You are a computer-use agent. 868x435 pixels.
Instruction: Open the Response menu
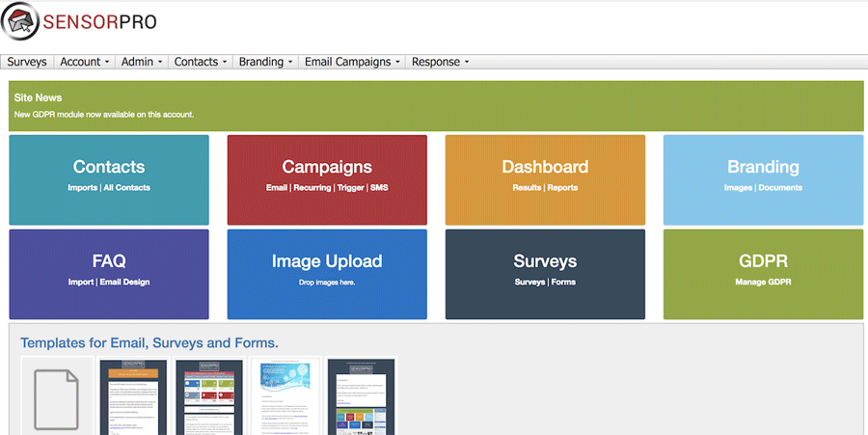(440, 62)
